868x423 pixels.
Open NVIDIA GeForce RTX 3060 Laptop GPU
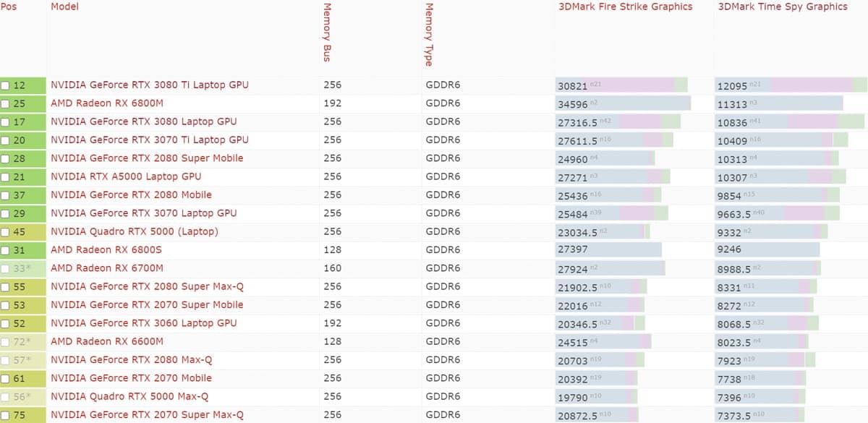(x=143, y=323)
